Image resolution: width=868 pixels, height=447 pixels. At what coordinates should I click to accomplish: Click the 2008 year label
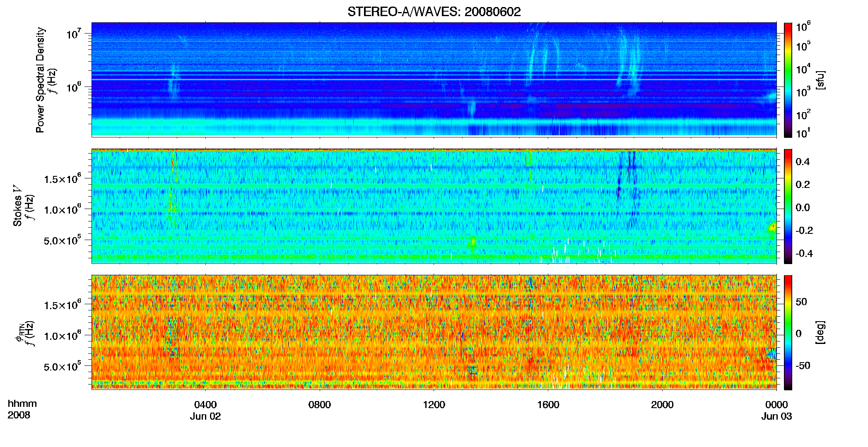pos(19,415)
